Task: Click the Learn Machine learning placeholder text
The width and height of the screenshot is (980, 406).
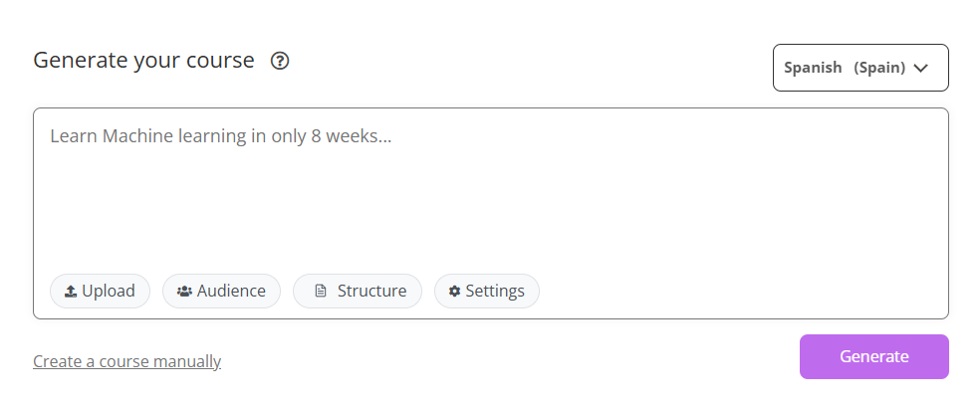Action: pyautogui.click(x=221, y=136)
